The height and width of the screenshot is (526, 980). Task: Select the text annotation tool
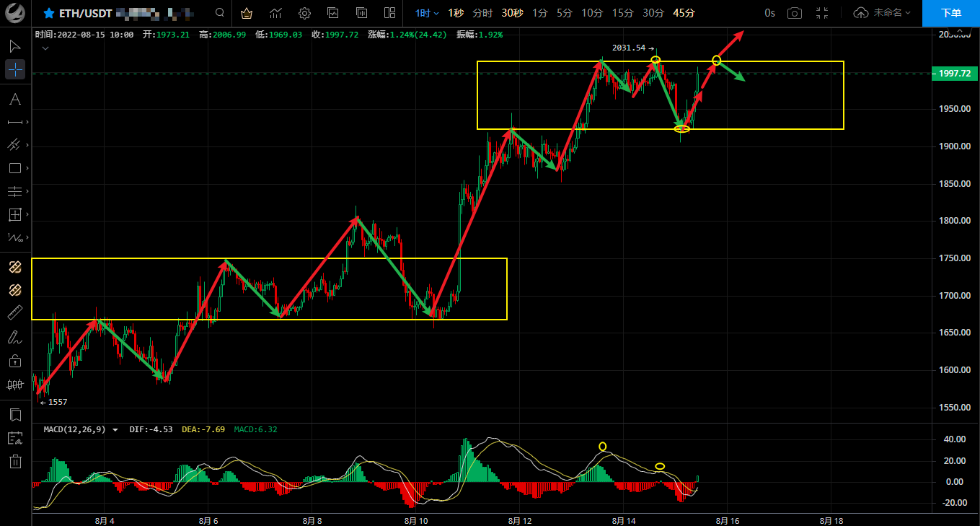[x=15, y=99]
